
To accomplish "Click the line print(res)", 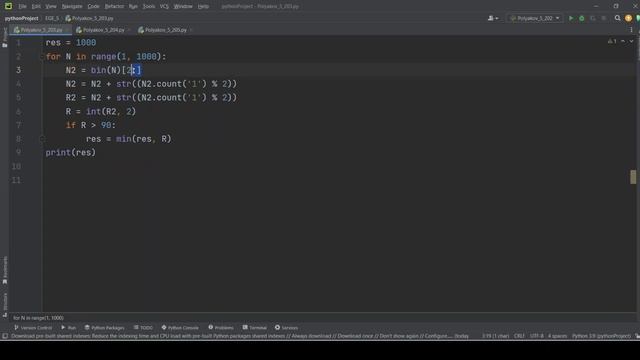I will pos(71,153).
